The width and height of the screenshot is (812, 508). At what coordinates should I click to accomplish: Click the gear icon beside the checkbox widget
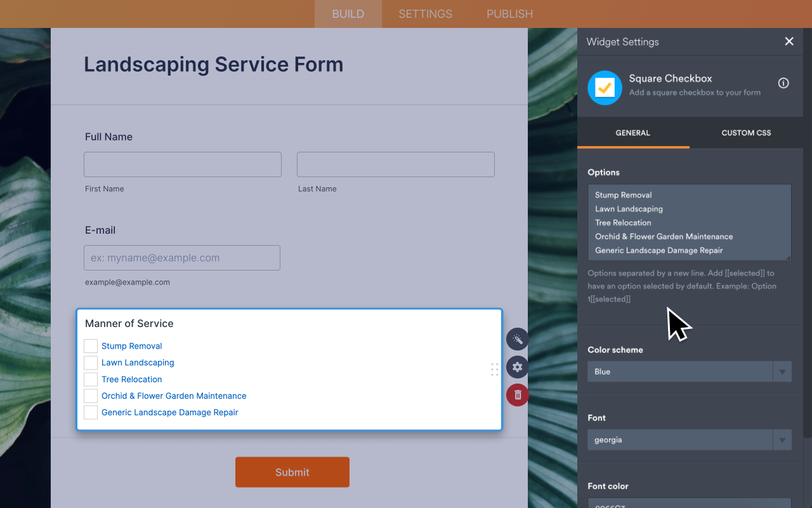click(x=517, y=367)
